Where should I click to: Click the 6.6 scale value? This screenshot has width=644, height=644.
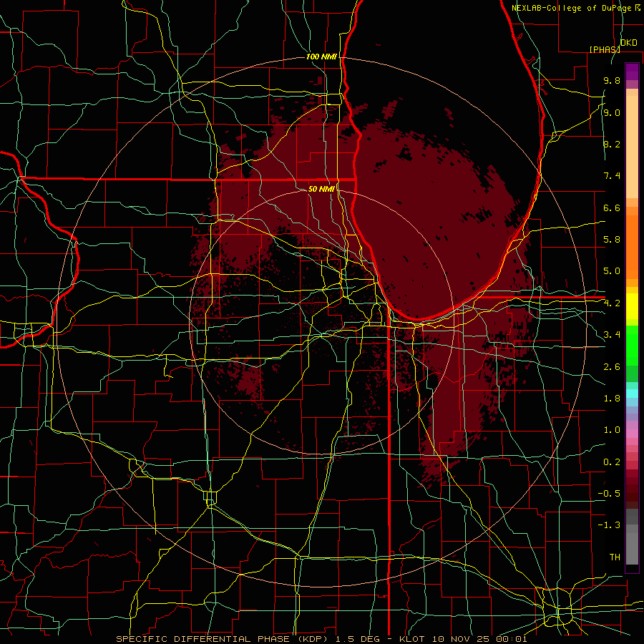612,208
